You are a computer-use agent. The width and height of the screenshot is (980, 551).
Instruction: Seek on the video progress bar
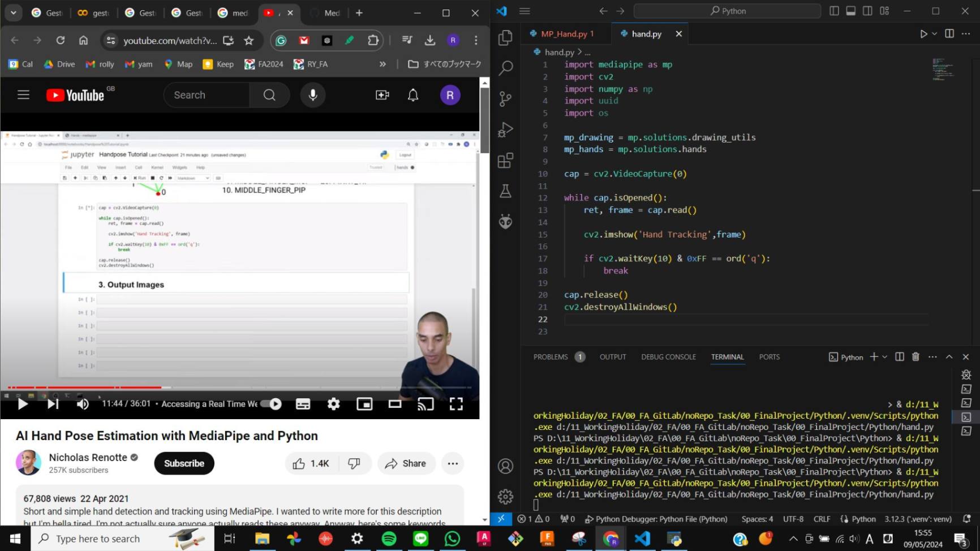coord(240,388)
